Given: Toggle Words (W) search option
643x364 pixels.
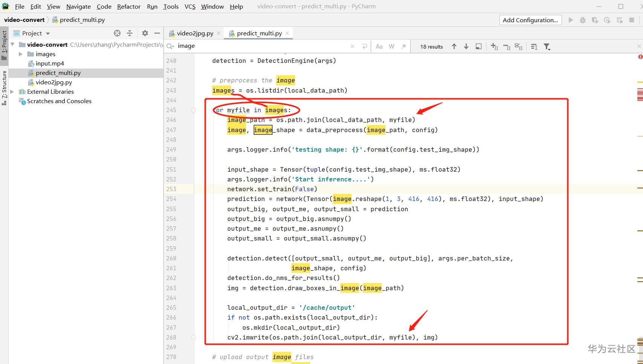Looking at the screenshot, I should click(x=392, y=46).
